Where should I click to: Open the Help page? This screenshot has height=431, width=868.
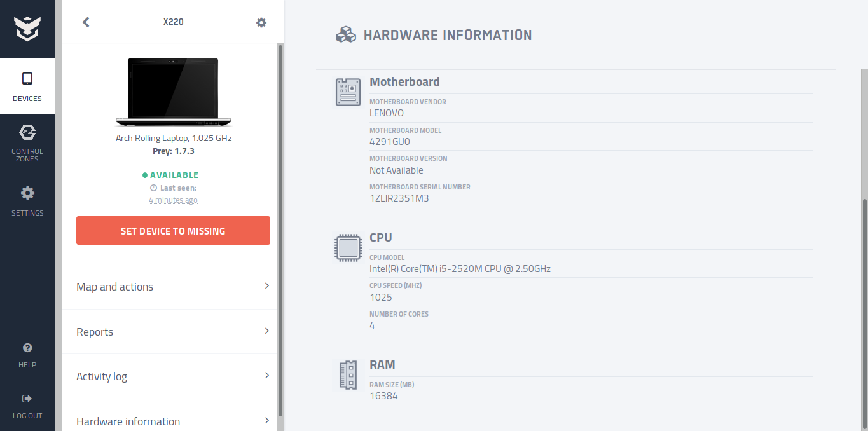(x=27, y=355)
